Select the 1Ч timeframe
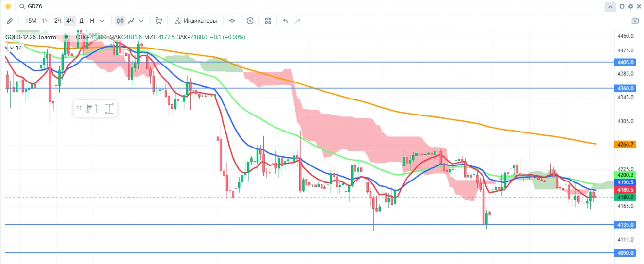 (x=45, y=21)
